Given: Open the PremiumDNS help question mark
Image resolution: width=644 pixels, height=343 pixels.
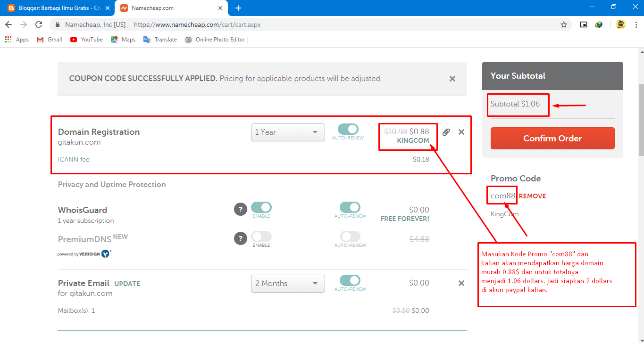Looking at the screenshot, I should [241, 238].
